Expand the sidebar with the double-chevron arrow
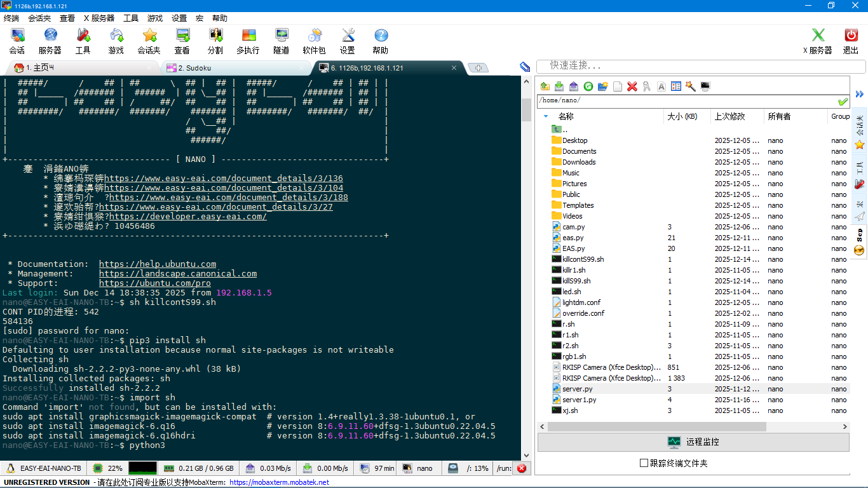Viewport: 868px width, 488px height. coord(859,94)
